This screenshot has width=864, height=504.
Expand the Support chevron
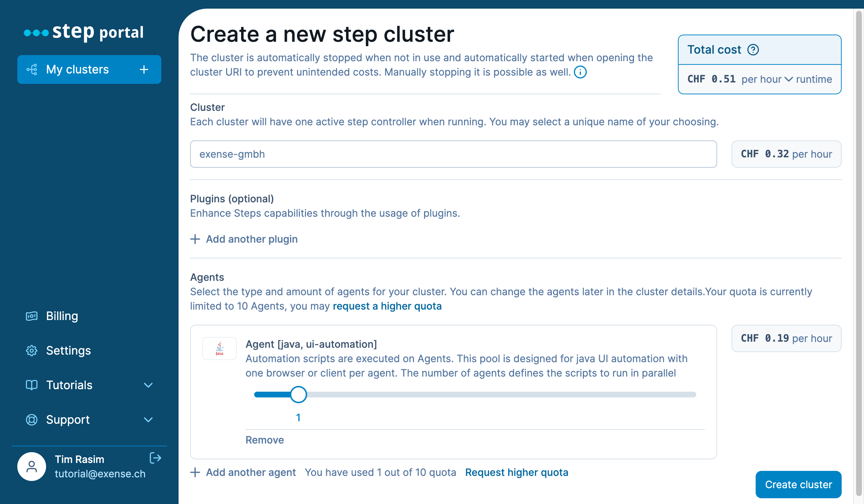coord(148,420)
